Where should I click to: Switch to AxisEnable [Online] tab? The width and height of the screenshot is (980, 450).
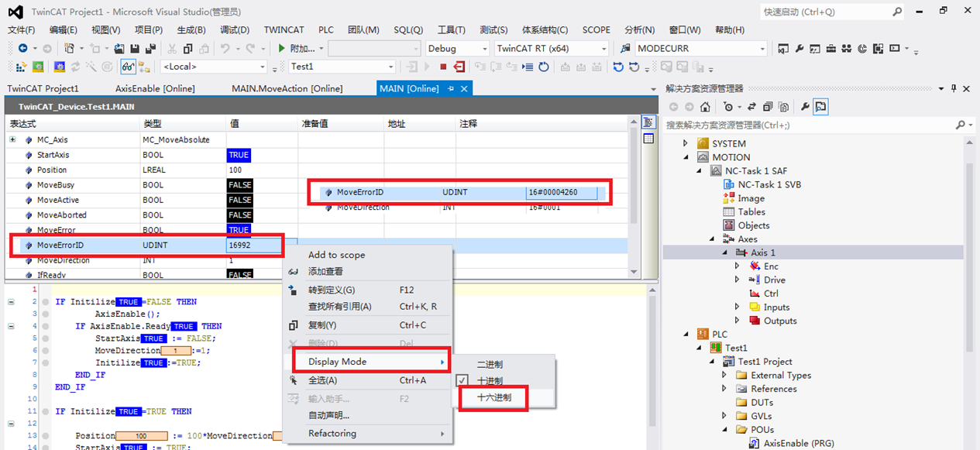(155, 88)
